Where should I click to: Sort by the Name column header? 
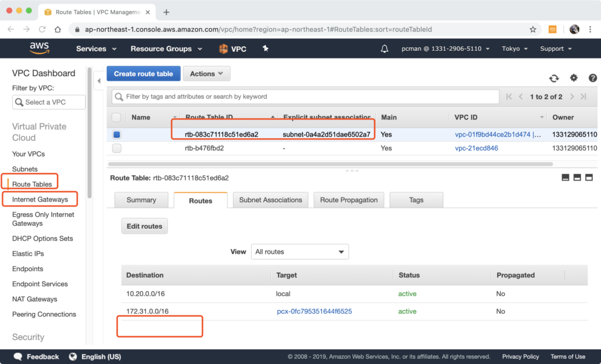tap(141, 117)
